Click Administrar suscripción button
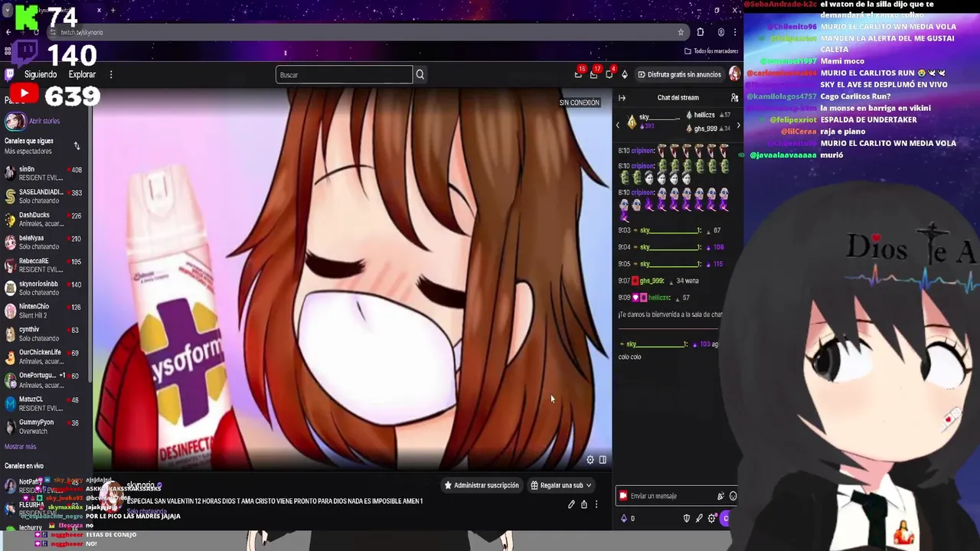Screen dimensions: 980x551 click(x=481, y=485)
